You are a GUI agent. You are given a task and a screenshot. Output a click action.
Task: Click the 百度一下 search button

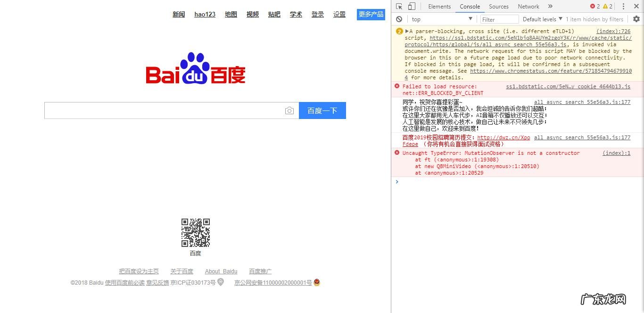(322, 110)
